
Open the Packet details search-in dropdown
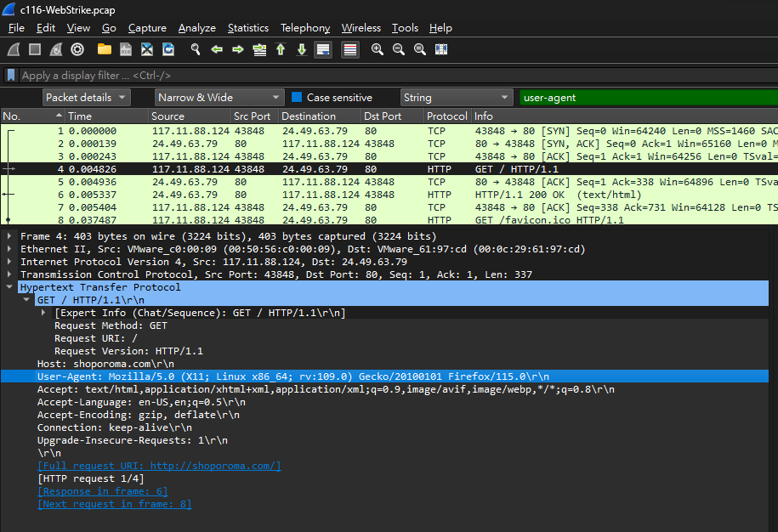pos(87,97)
